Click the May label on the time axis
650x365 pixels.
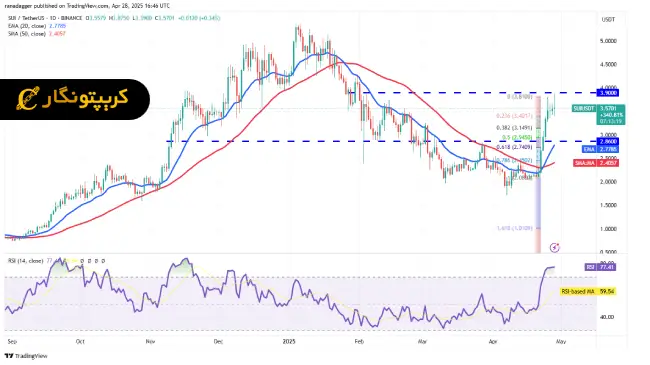(560, 341)
